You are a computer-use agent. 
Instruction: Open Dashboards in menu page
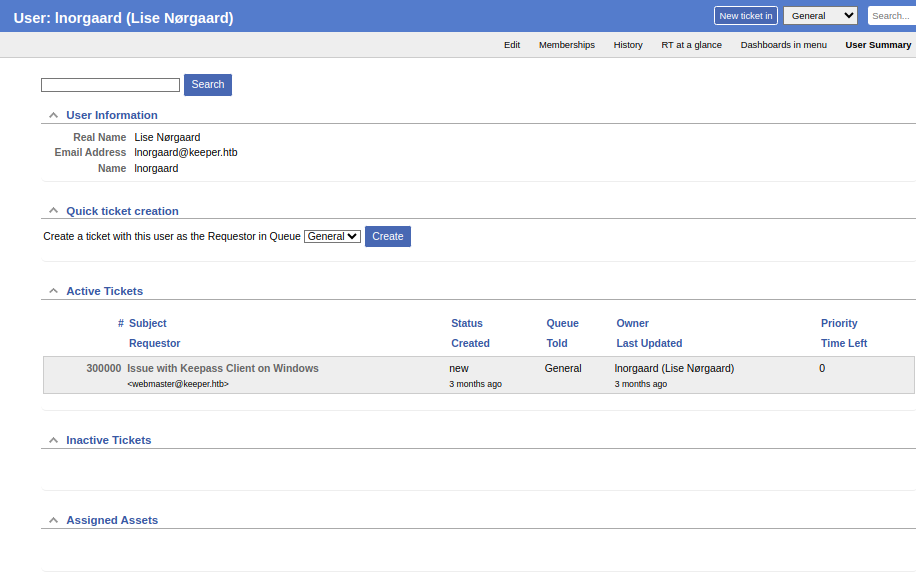pyautogui.click(x=783, y=45)
